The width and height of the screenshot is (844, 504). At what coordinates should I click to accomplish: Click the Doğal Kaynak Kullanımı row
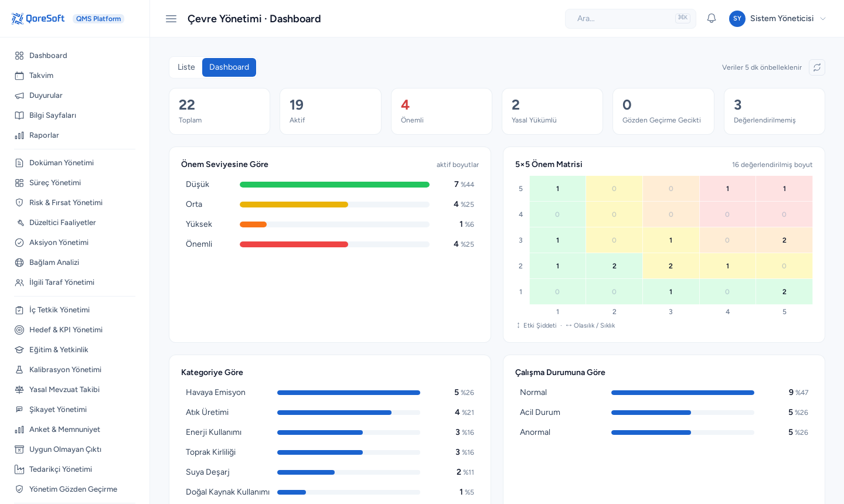click(x=330, y=492)
